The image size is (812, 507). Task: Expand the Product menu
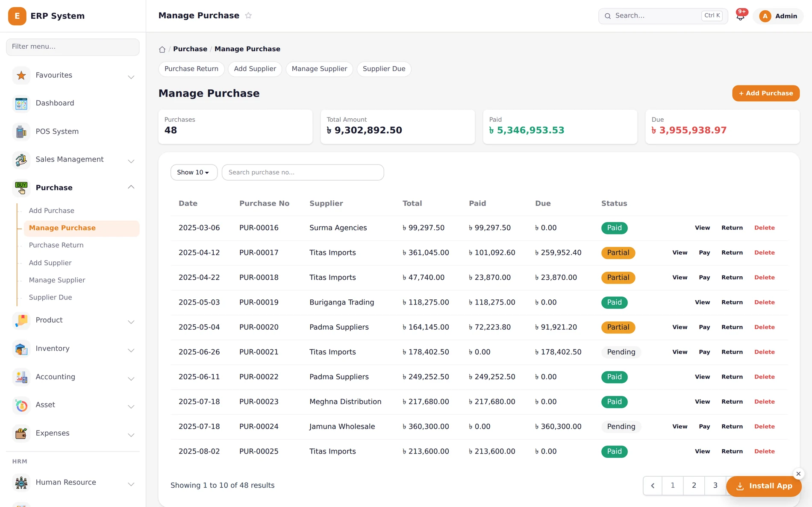coord(131,322)
